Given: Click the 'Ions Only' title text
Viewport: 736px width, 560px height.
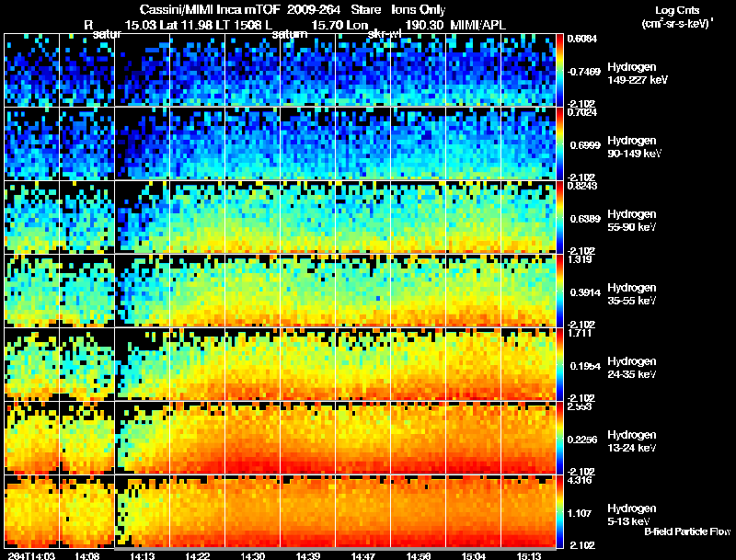Looking at the screenshot, I should click(x=419, y=10).
